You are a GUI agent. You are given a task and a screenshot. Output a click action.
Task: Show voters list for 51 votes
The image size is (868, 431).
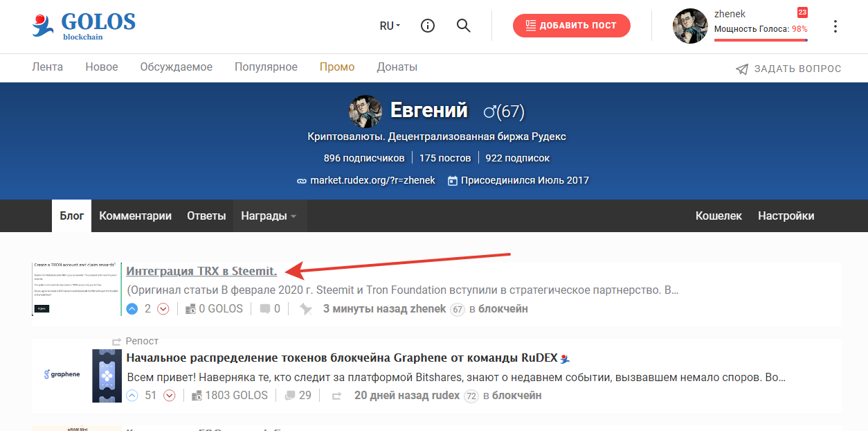[150, 396]
